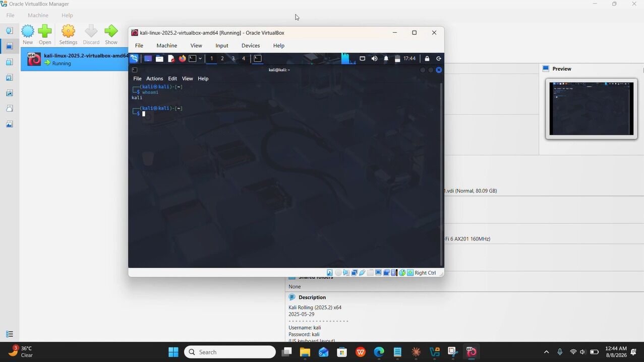Click the taskbar weather 36°C widget
Image resolution: width=644 pixels, height=362 pixels.
pyautogui.click(x=20, y=351)
